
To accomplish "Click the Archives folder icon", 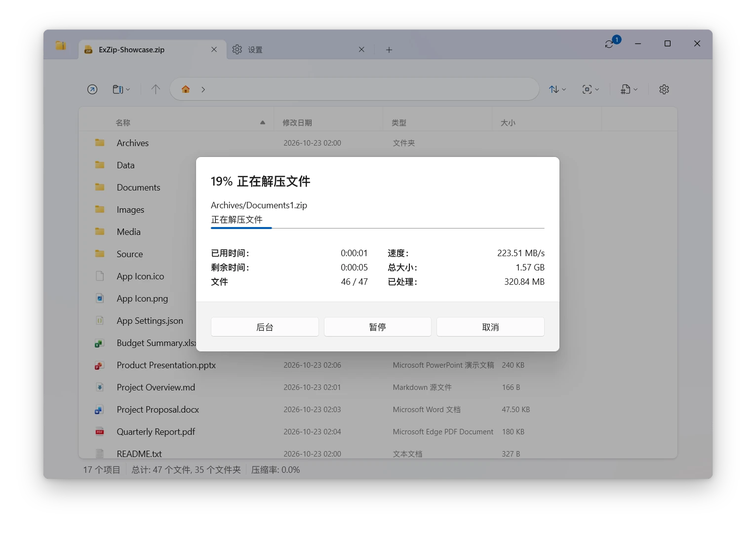I will (100, 143).
